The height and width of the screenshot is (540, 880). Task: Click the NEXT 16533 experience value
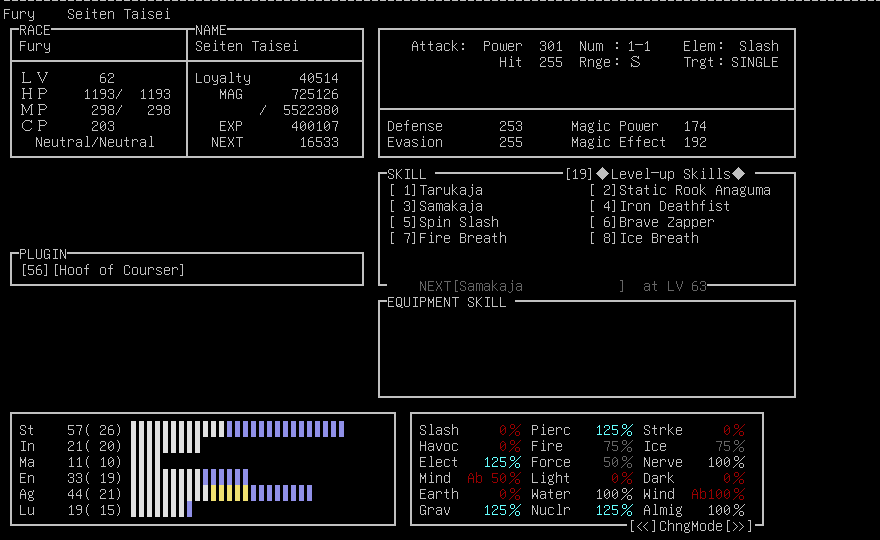coord(319,142)
